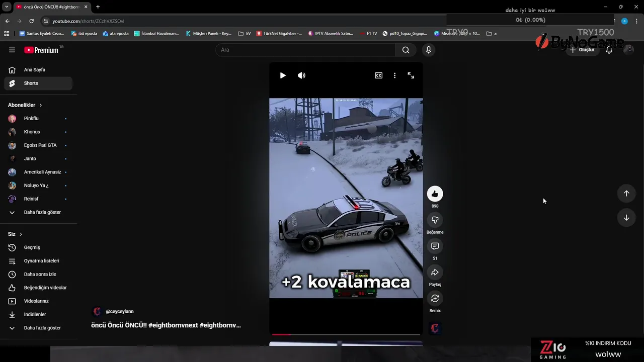Expand the Abonelikler section

pyautogui.click(x=25, y=105)
